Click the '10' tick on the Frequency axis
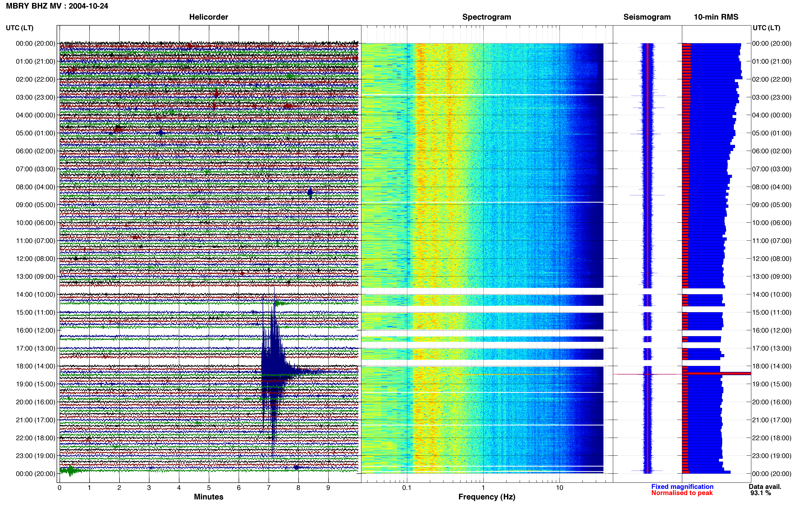This screenshot has height=508, width=812. [559, 488]
